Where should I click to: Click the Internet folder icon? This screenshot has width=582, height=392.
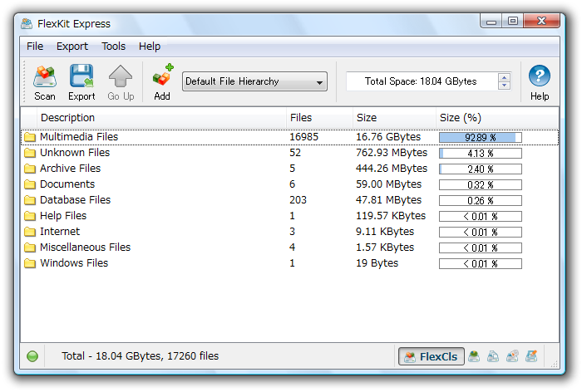pyautogui.click(x=30, y=232)
